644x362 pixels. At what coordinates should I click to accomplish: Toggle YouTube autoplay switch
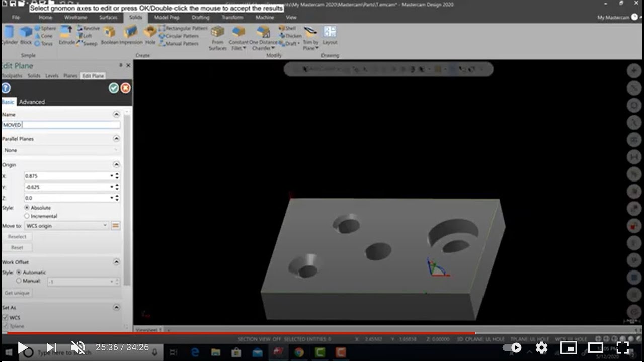click(x=512, y=347)
